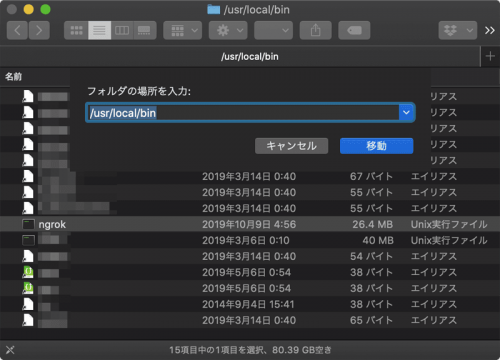The image size is (500, 360).
Task: Go forward with the right arrow button
Action: click(x=39, y=31)
